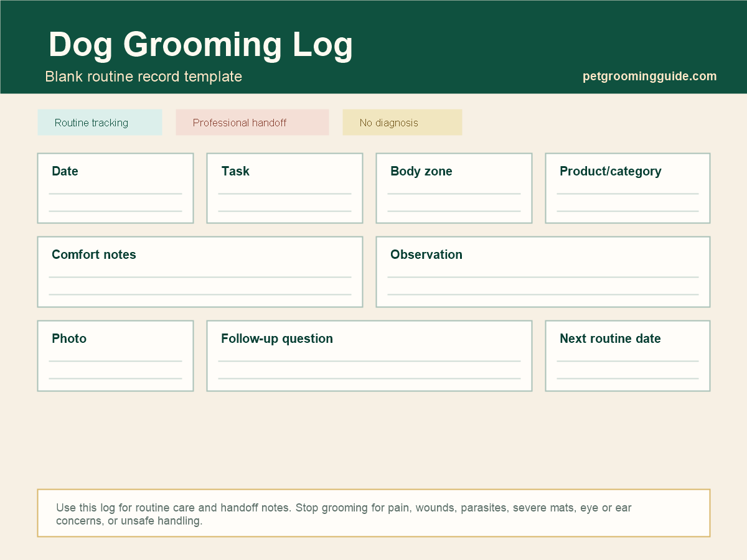The width and height of the screenshot is (747, 560).
Task: Select the Blank routine record template subtitle
Action: coord(143,77)
